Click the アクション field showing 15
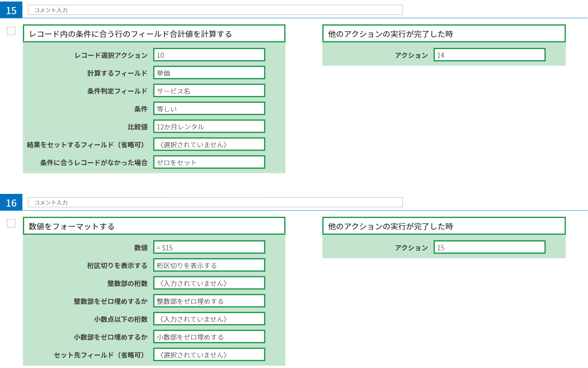The height and width of the screenshot is (368, 588). tap(489, 247)
